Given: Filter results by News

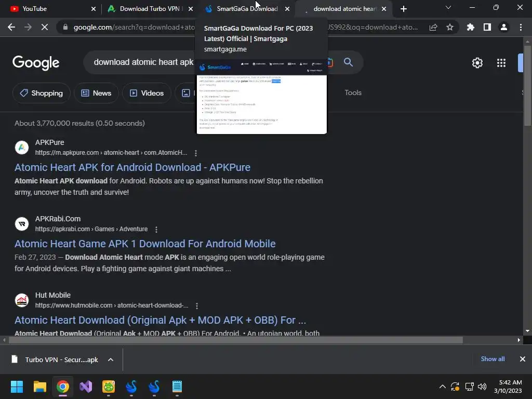Looking at the screenshot, I should coord(96,93).
